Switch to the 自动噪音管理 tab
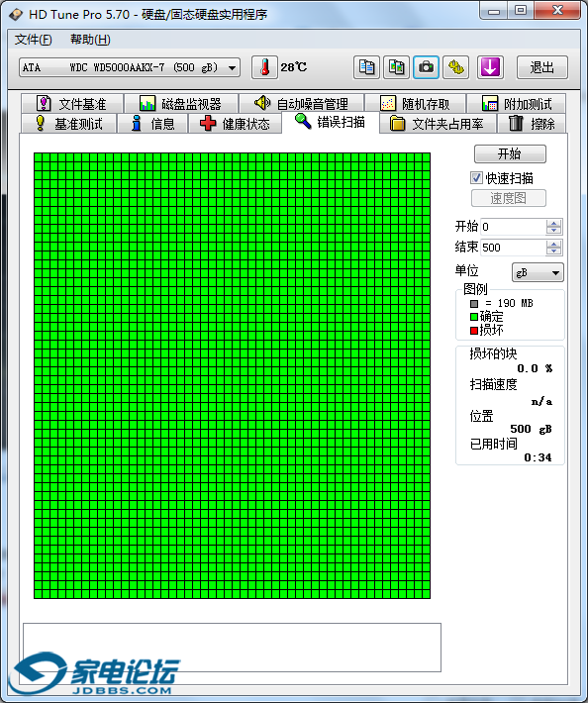 coord(301,104)
